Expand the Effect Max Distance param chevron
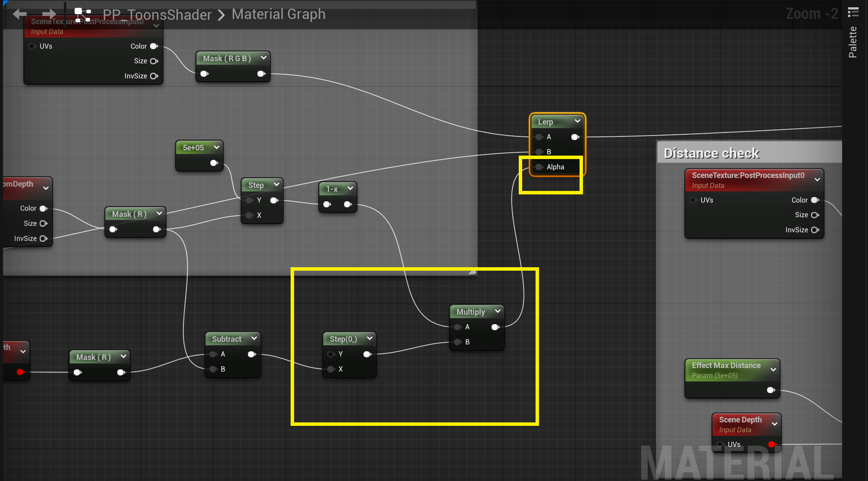This screenshot has width=868, height=481. [773, 370]
